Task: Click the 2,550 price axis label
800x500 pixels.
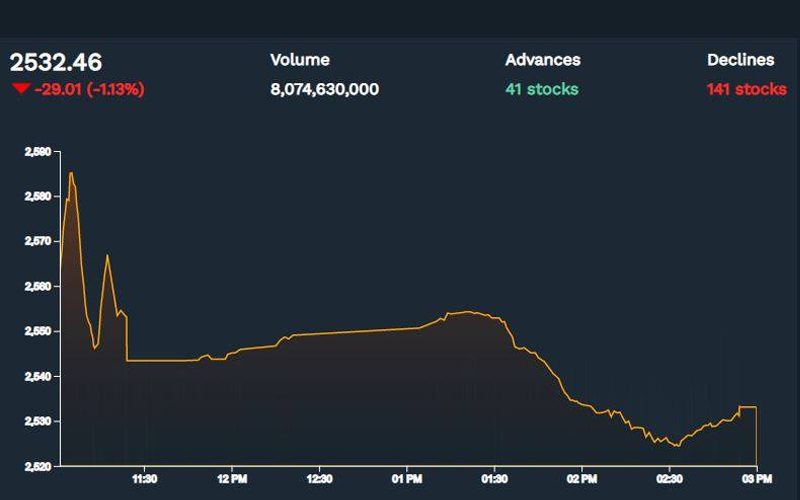Action: [x=38, y=331]
